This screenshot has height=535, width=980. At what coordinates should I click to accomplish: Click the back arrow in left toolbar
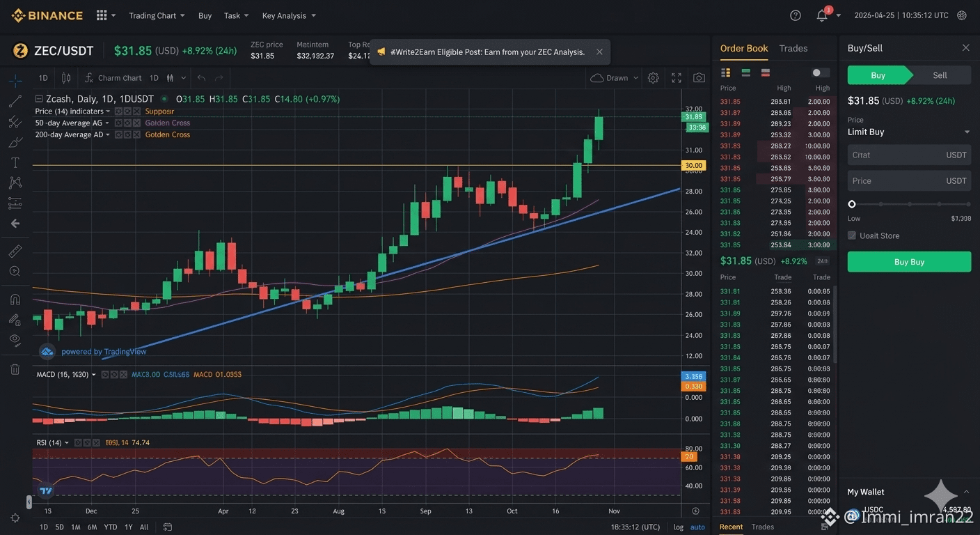pyautogui.click(x=15, y=224)
